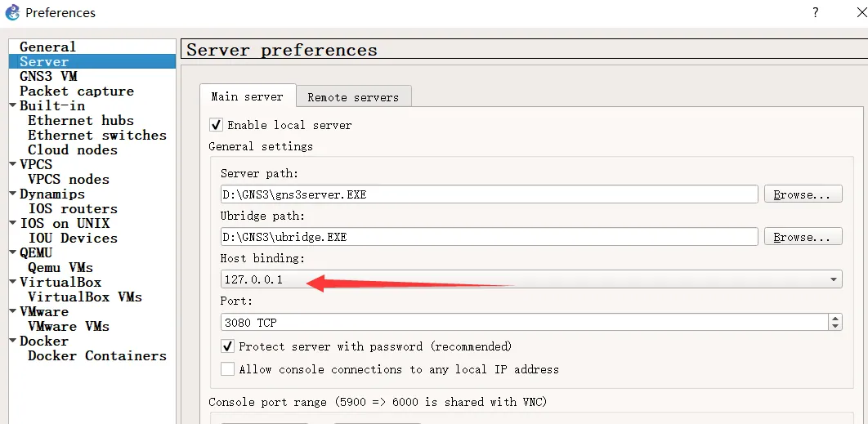Click the VMware category label
The width and height of the screenshot is (868, 424).
pos(44,311)
